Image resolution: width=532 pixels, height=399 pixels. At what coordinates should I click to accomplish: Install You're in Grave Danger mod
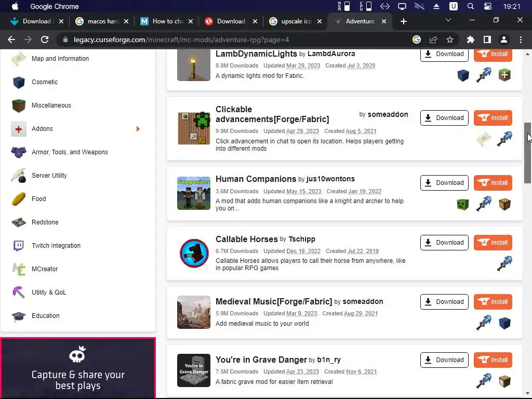493,360
